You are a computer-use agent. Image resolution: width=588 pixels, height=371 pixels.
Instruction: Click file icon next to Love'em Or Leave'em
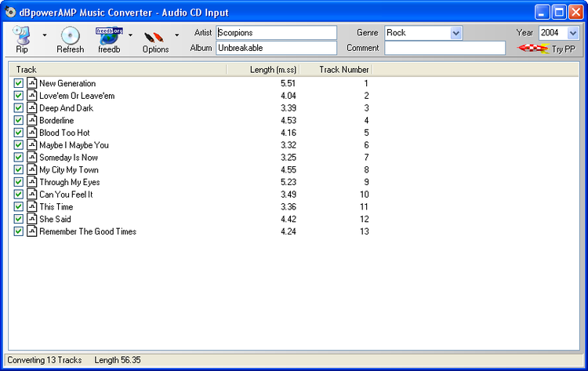coord(32,95)
